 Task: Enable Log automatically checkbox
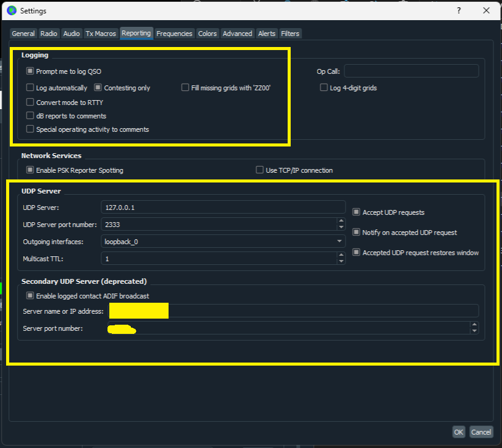tap(30, 88)
